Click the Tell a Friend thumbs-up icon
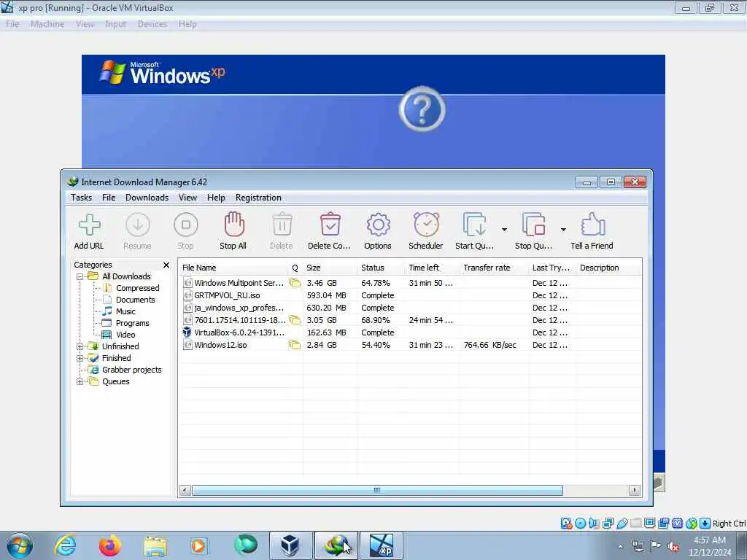 coord(592,225)
